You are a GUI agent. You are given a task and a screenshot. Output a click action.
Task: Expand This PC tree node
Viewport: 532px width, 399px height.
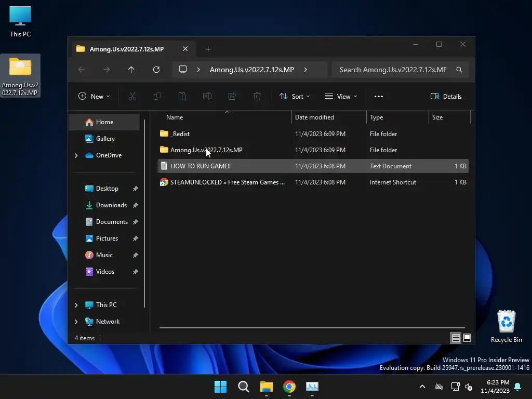[x=76, y=305]
